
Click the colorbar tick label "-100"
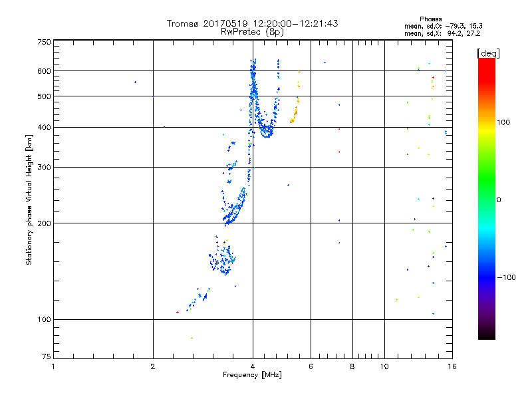[x=506, y=277]
